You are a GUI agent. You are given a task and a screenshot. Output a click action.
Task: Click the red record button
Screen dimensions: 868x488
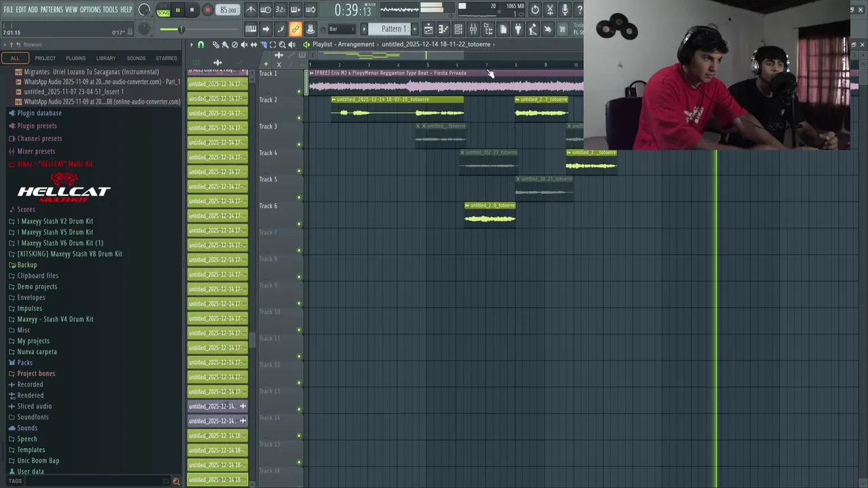[x=208, y=10]
